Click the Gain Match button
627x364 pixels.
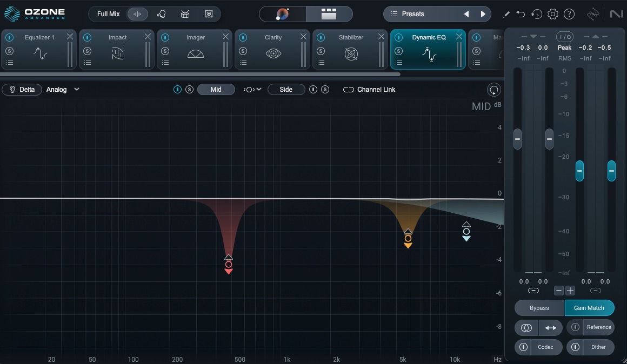click(x=589, y=308)
